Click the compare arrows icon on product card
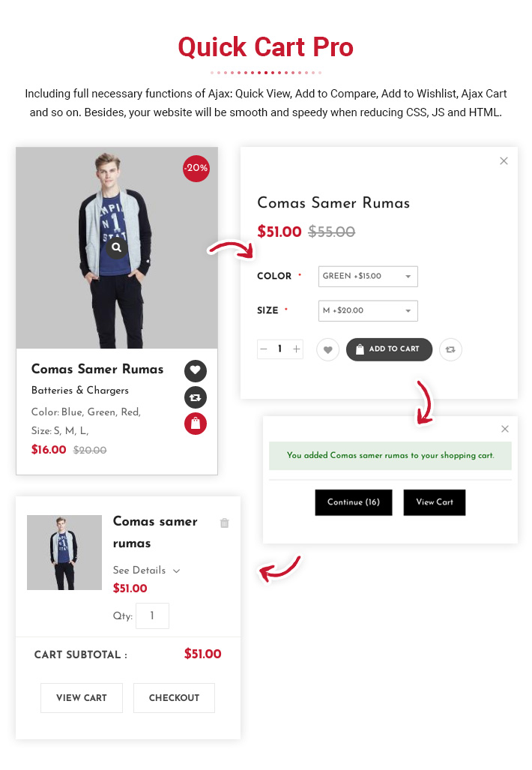532x770 pixels. pos(196,397)
